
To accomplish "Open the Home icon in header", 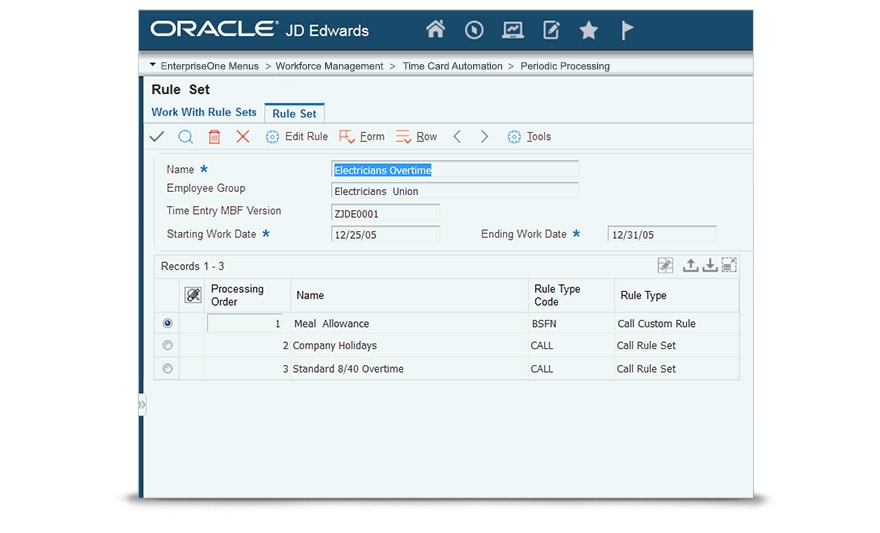I will pyautogui.click(x=435, y=29).
